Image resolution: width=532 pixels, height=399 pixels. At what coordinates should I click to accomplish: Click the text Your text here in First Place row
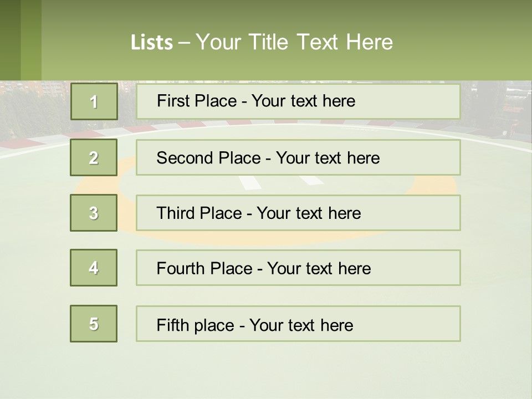303,101
